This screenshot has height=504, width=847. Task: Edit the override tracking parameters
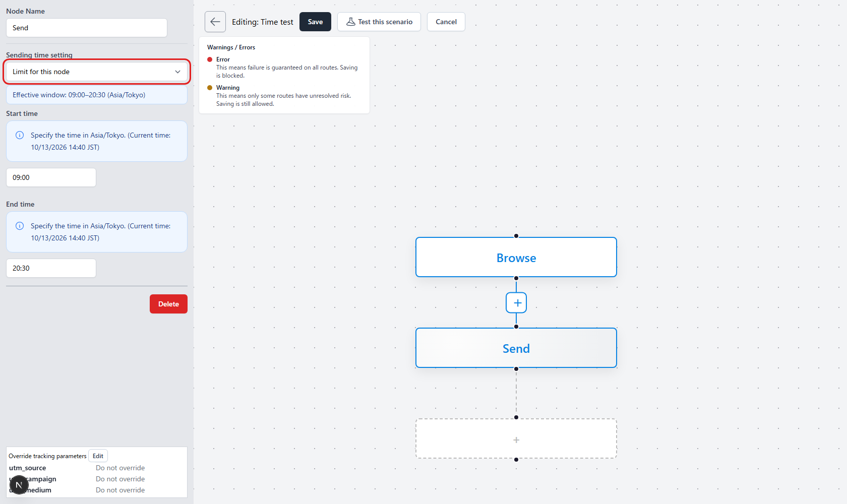click(98, 456)
